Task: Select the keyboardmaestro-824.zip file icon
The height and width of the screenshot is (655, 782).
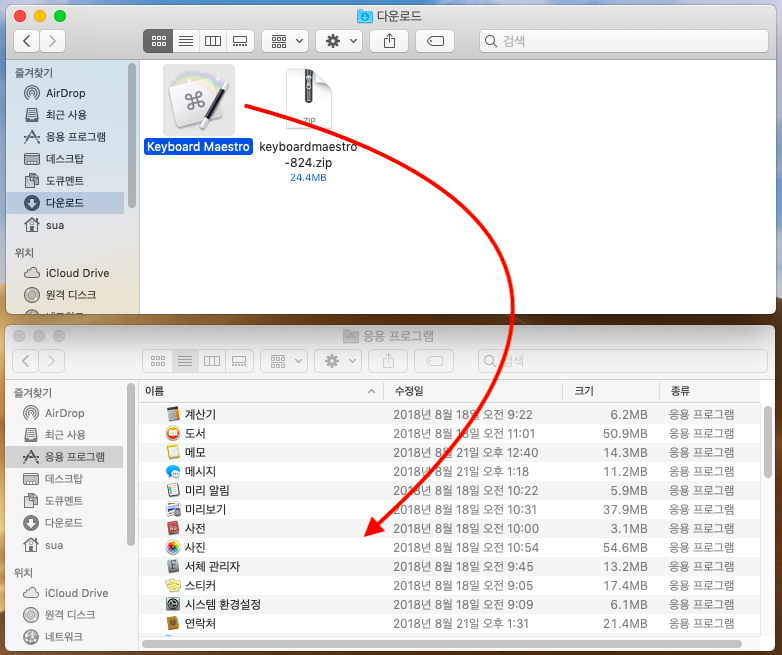Action: pos(308,98)
